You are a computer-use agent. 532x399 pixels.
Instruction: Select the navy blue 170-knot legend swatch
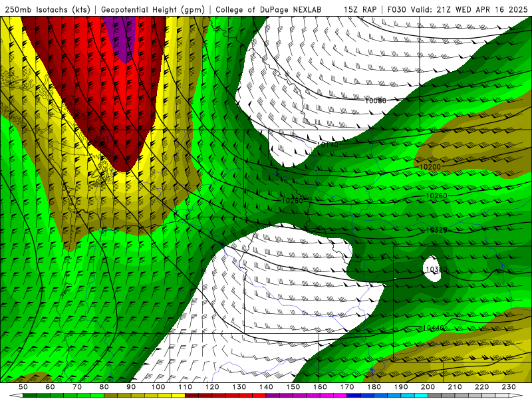(x=354, y=396)
